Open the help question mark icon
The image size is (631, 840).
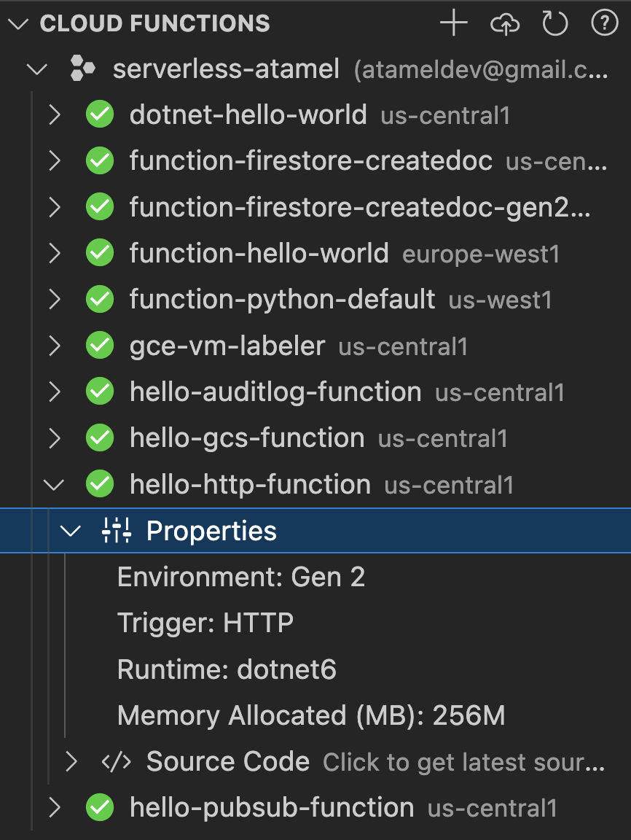point(605,23)
